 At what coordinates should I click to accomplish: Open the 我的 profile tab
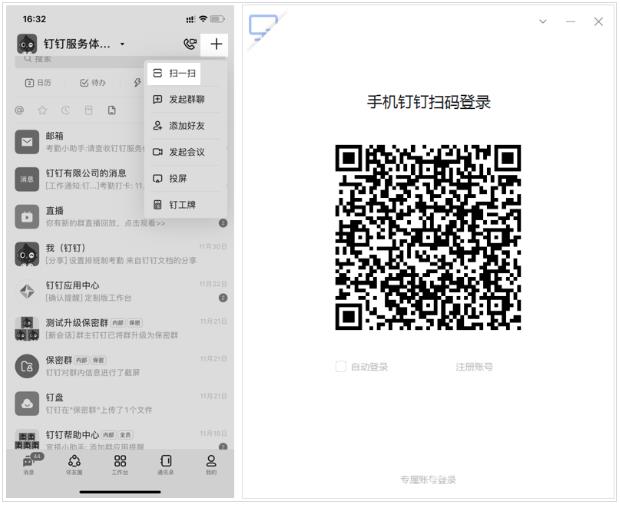click(x=211, y=464)
